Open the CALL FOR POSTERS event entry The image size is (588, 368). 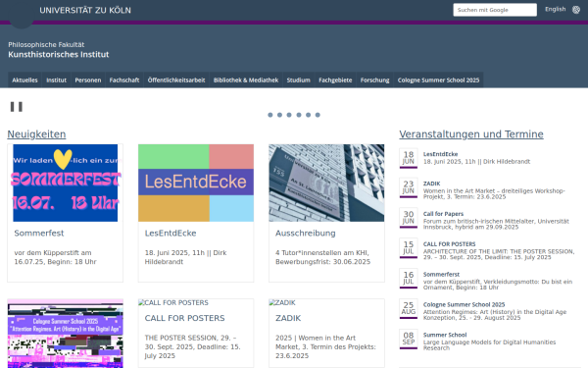[x=449, y=244]
